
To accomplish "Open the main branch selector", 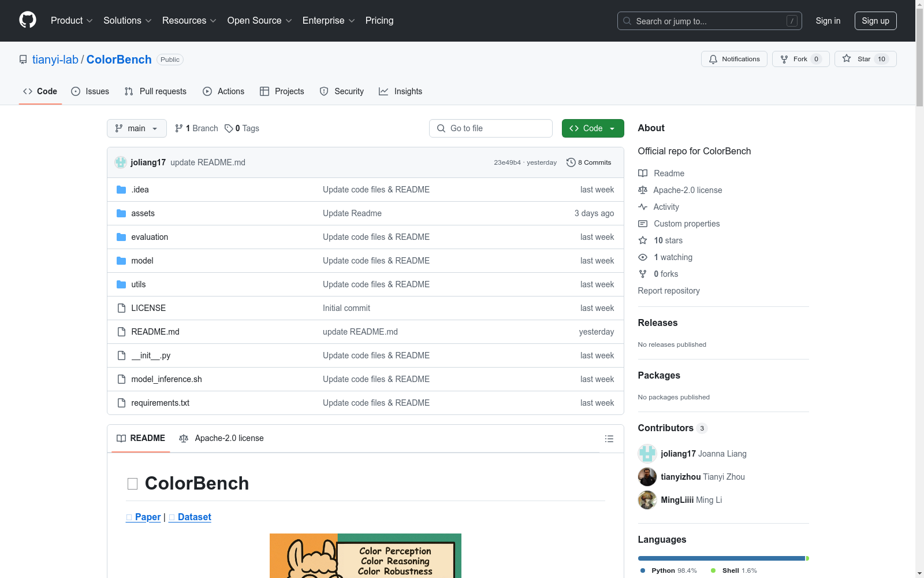I will [x=137, y=128].
